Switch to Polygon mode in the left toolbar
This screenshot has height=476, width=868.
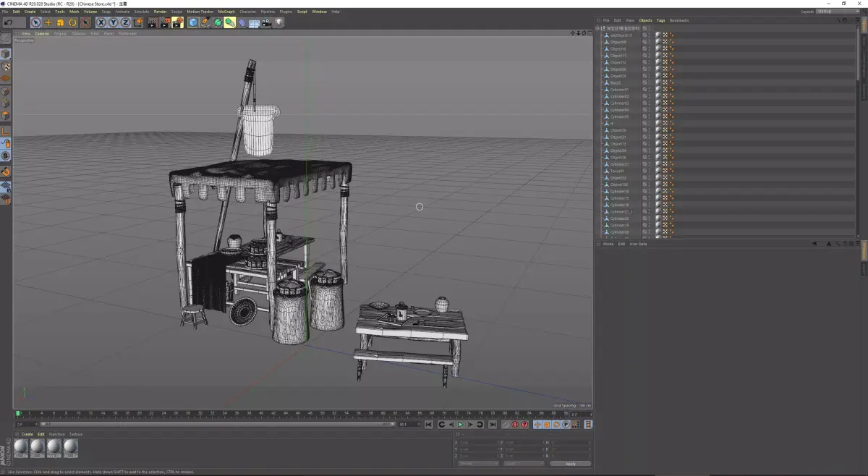[x=6, y=114]
